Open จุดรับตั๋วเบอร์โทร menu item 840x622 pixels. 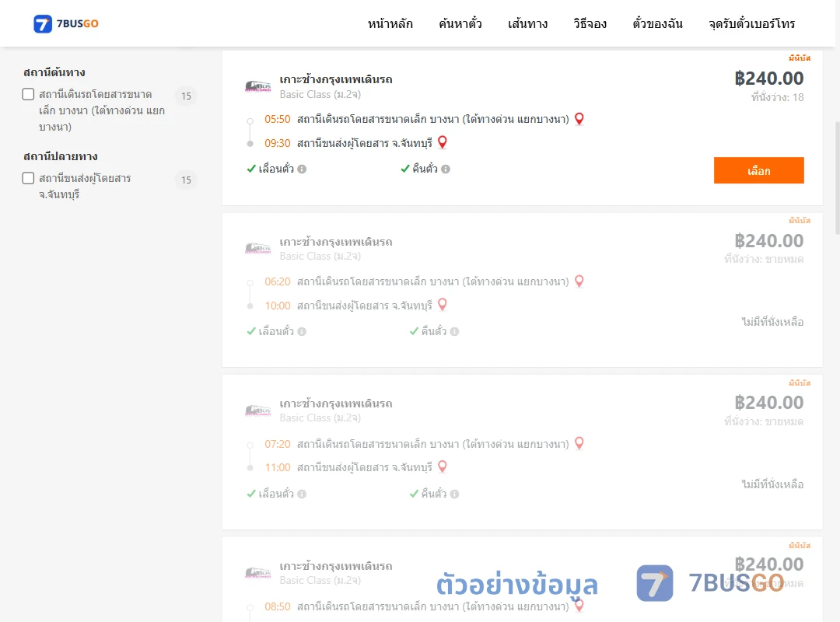coord(751,23)
